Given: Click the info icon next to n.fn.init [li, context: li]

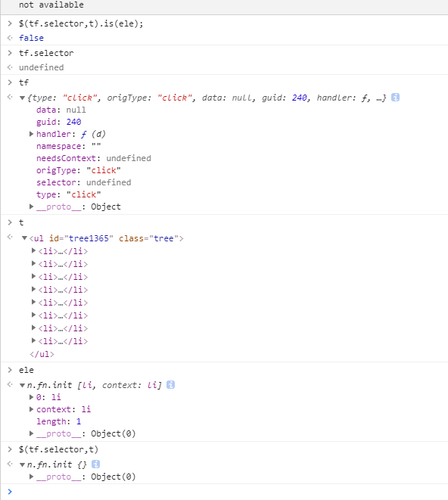Looking at the screenshot, I should point(171,385).
